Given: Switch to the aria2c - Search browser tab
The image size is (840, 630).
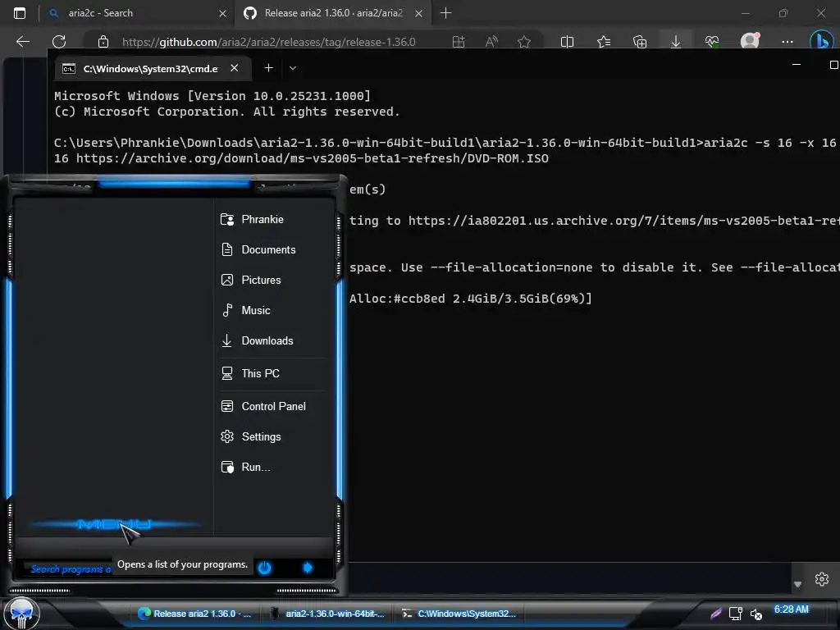Looking at the screenshot, I should pos(137,13).
